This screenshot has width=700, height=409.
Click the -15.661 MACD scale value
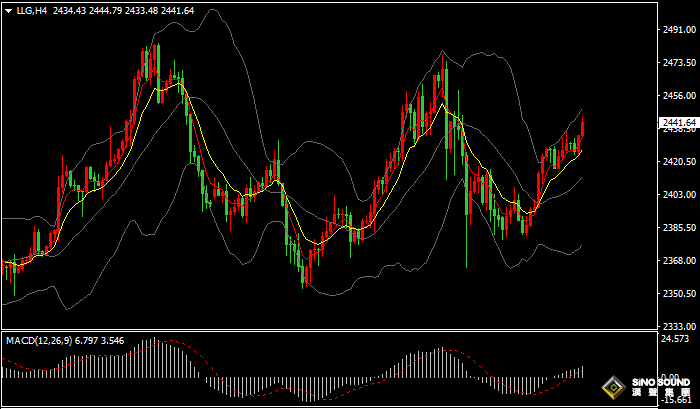[x=678, y=402]
